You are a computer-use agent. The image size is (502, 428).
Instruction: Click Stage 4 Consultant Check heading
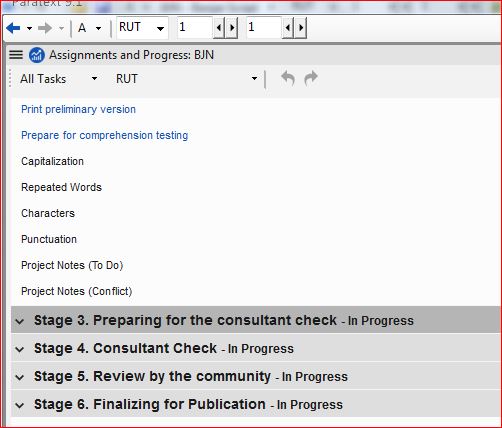click(125, 348)
